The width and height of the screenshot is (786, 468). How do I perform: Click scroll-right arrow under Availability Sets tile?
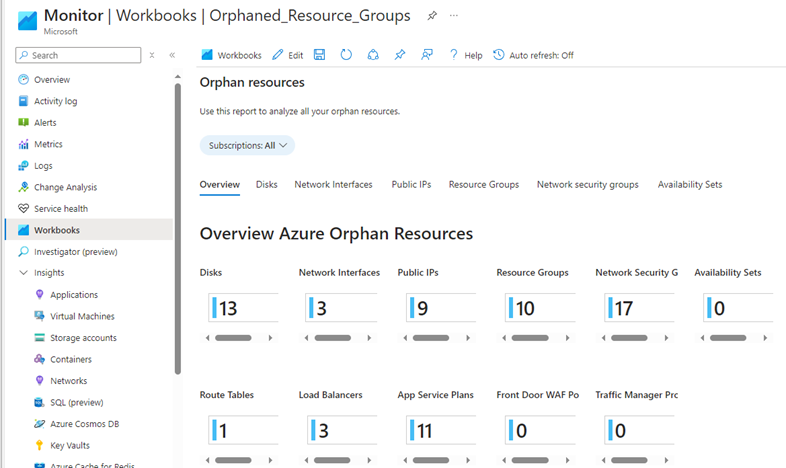(x=765, y=338)
